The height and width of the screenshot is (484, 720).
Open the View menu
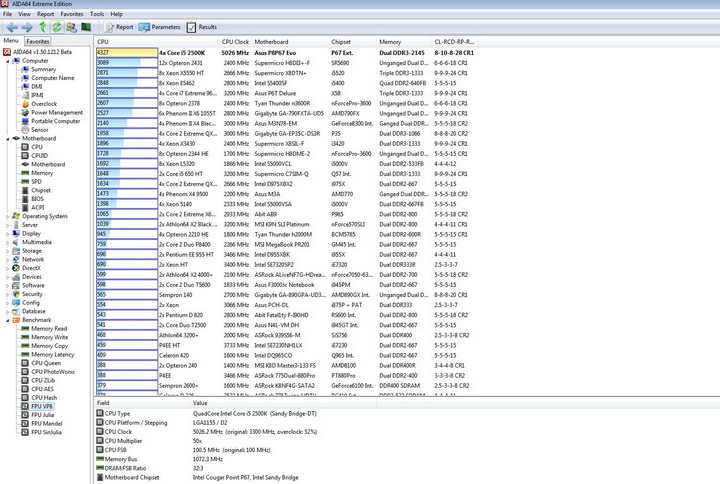pos(24,14)
